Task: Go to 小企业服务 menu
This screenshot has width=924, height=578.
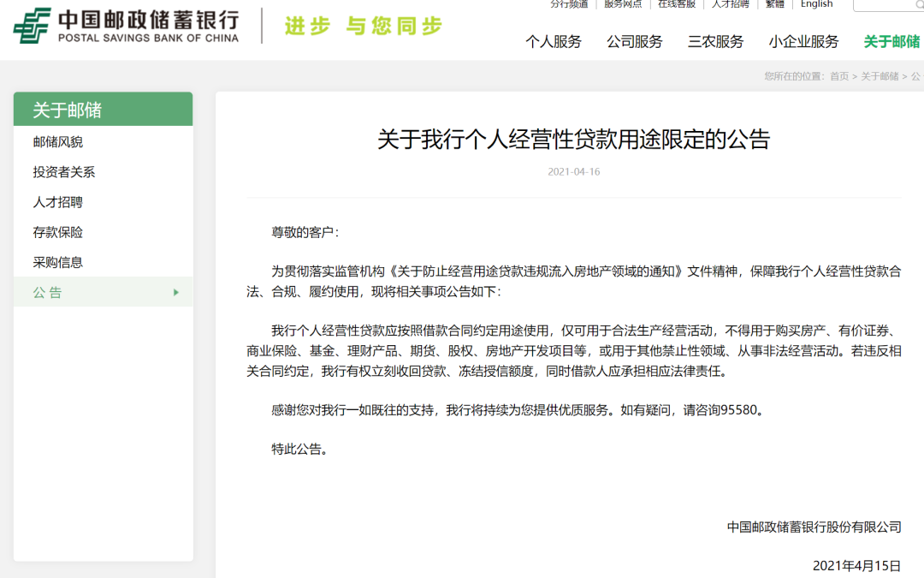Action: [x=803, y=41]
